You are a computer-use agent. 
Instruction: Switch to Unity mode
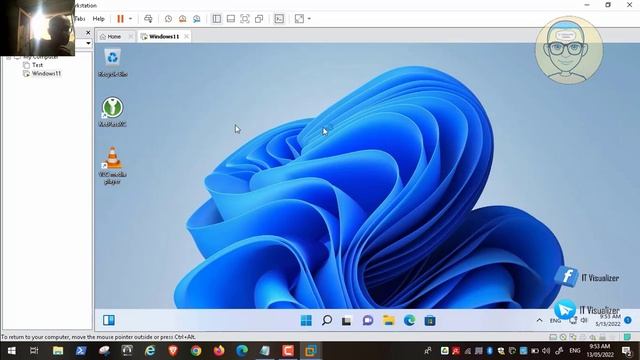[x=259, y=19]
